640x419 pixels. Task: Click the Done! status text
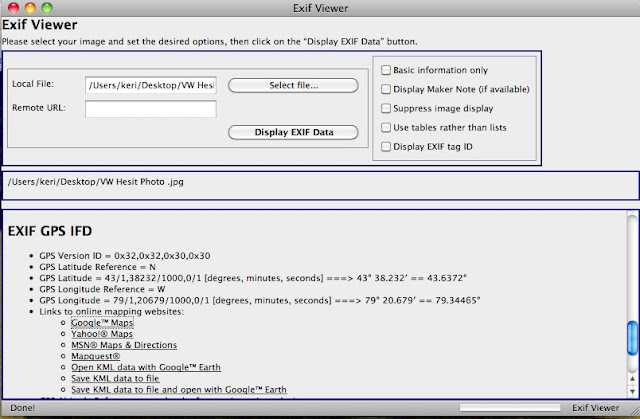22,408
